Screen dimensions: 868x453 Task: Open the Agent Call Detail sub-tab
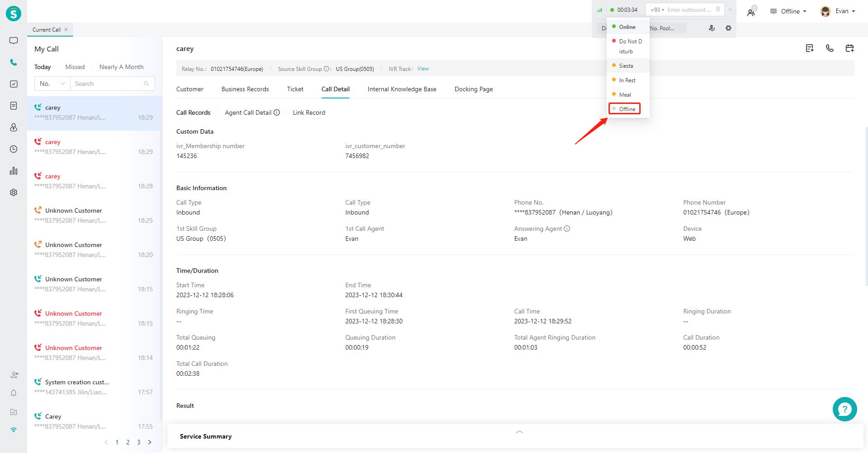pyautogui.click(x=248, y=112)
